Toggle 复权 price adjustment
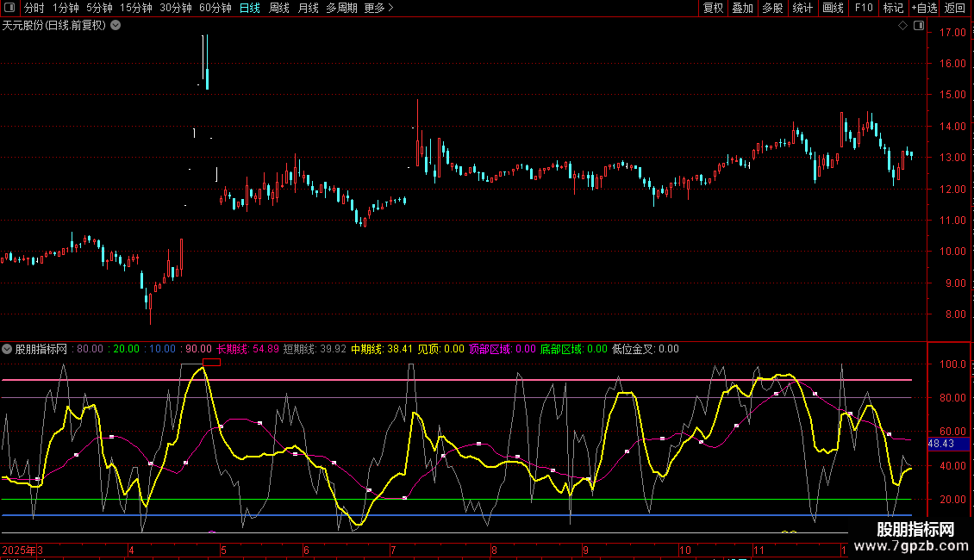 pyautogui.click(x=713, y=8)
